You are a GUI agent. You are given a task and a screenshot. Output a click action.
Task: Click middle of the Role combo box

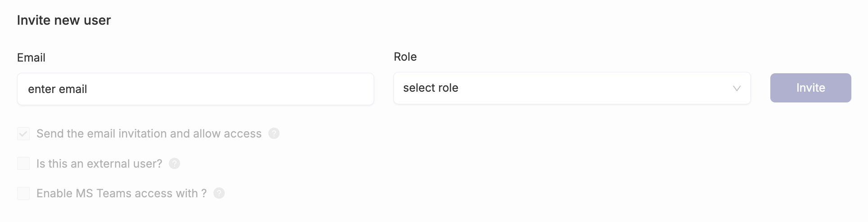[x=572, y=88]
